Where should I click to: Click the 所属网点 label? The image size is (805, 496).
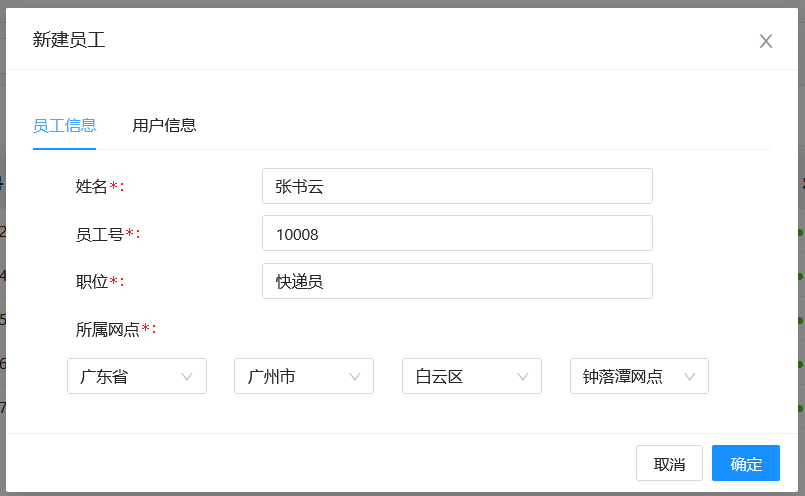point(116,329)
